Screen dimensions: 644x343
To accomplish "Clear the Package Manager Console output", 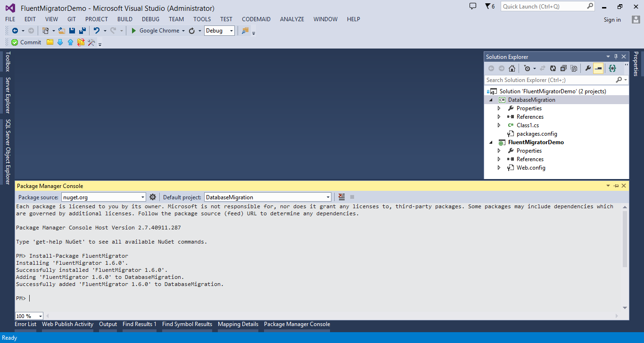I will coord(342,197).
